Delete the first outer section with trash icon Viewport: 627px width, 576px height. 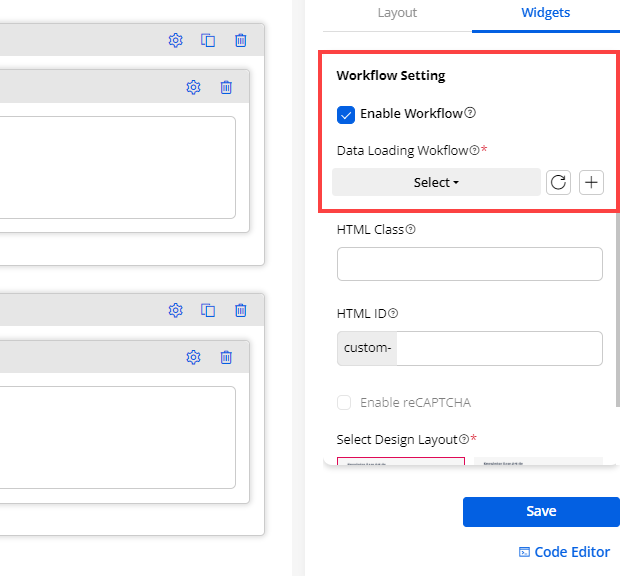click(241, 40)
